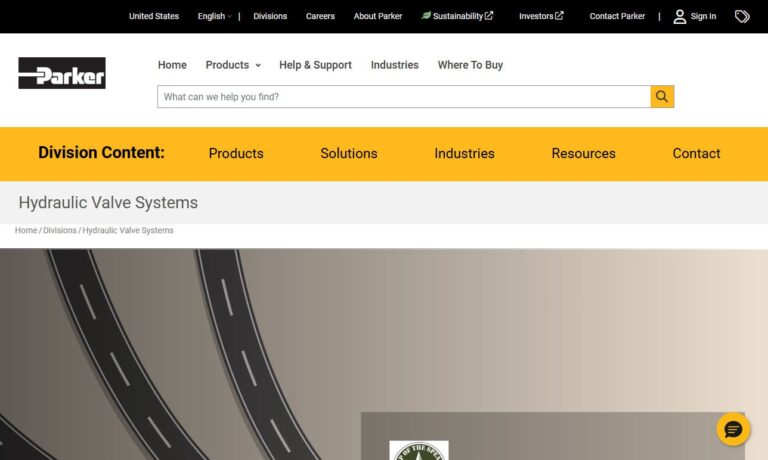This screenshot has height=460, width=768.
Task: Click the Parker logo
Action: [x=62, y=73]
